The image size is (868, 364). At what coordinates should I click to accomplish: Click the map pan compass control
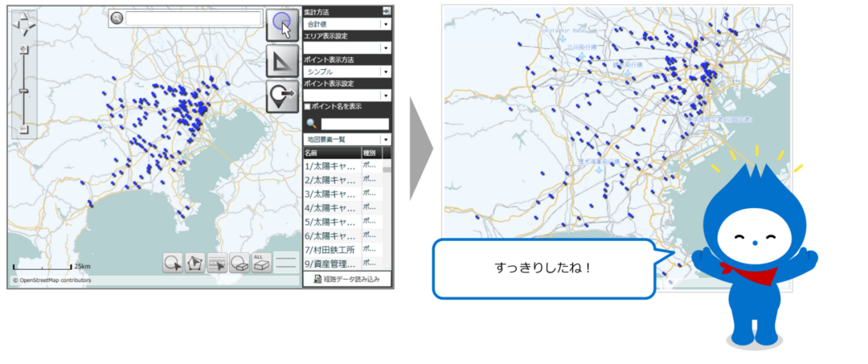[x=23, y=24]
